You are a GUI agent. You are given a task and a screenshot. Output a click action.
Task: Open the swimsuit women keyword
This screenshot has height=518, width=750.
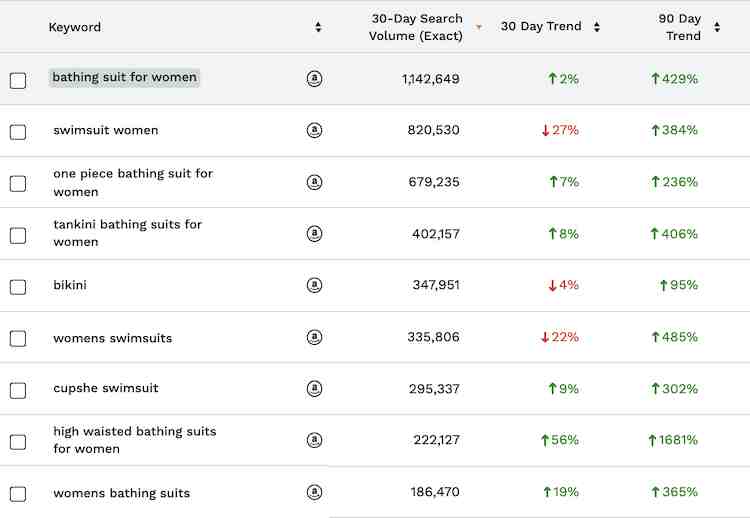[x=106, y=130]
